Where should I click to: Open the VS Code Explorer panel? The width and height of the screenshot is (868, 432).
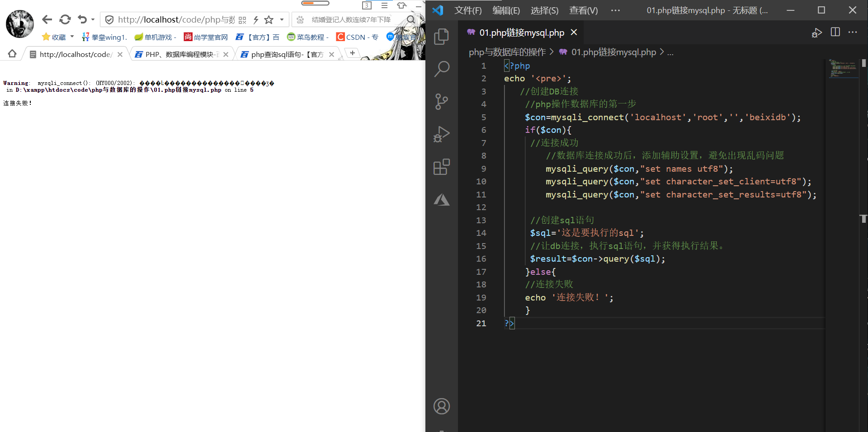pos(441,37)
